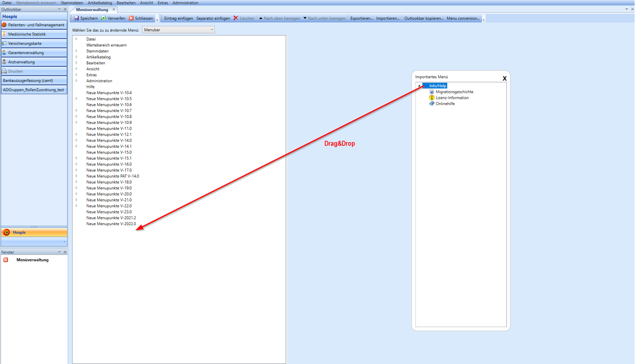Image resolution: width=635 pixels, height=364 pixels.
Task: Open the Artikelkatalog menu in the menu bar
Action: tap(100, 3)
